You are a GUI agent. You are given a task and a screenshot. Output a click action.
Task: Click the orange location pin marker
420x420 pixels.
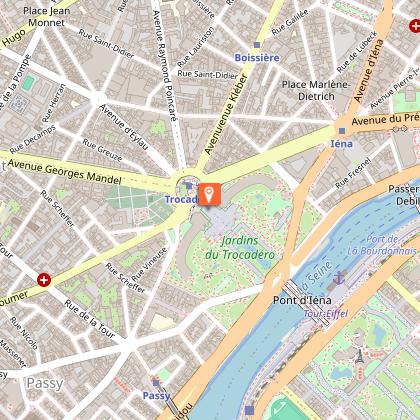point(209,194)
